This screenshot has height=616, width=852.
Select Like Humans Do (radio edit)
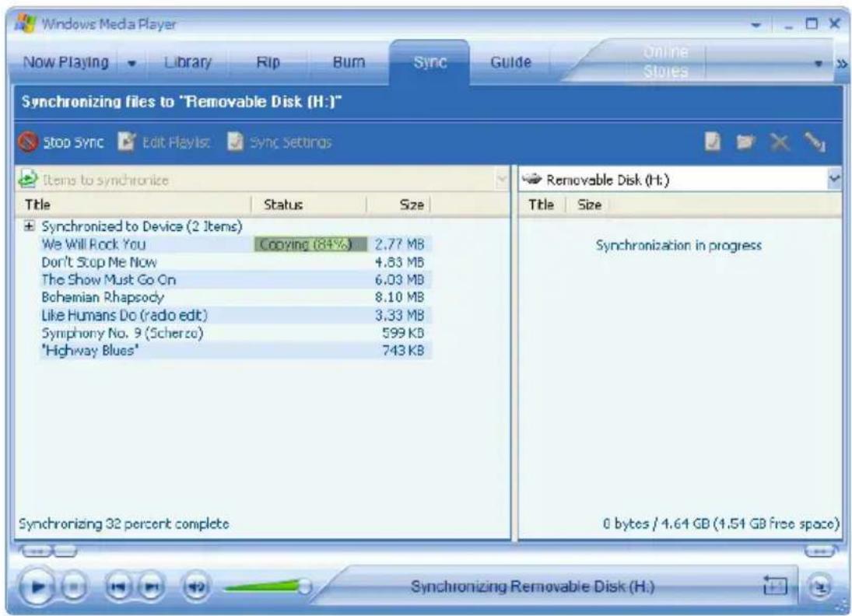pos(124,315)
